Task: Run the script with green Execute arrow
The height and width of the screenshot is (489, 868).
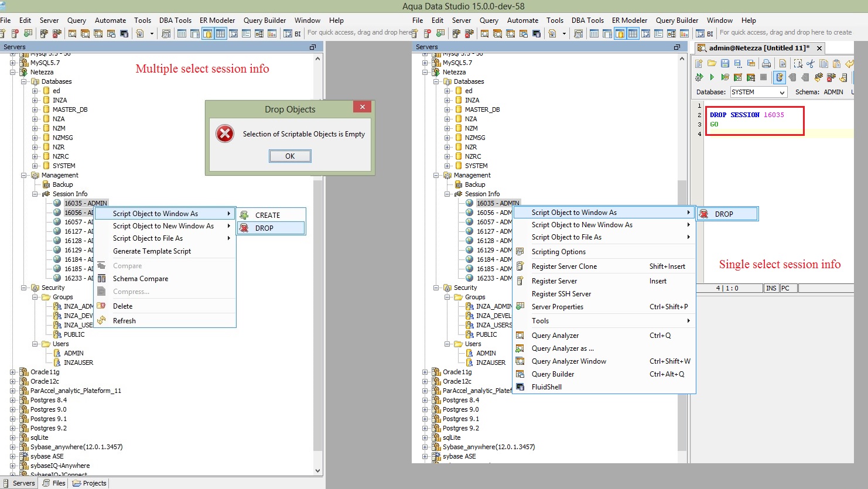Action: point(712,77)
